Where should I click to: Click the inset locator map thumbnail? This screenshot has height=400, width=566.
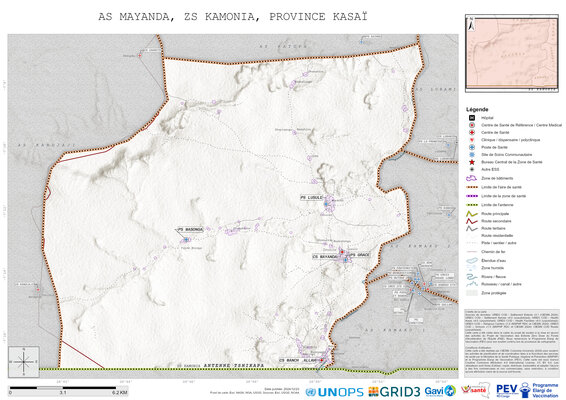click(512, 53)
